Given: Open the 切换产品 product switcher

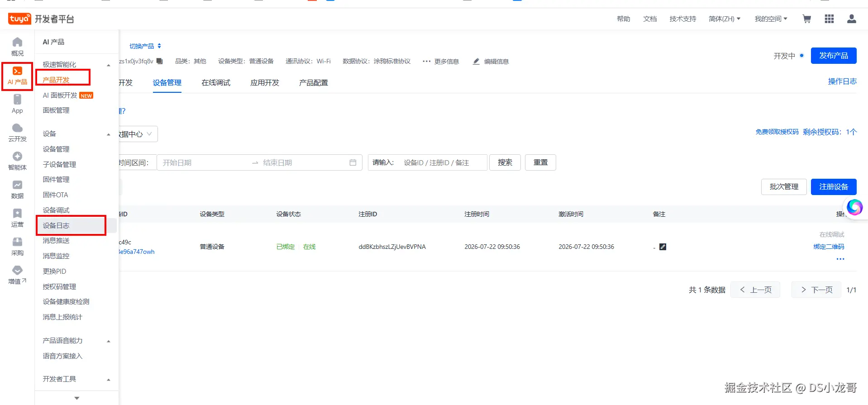Looking at the screenshot, I should click(145, 46).
